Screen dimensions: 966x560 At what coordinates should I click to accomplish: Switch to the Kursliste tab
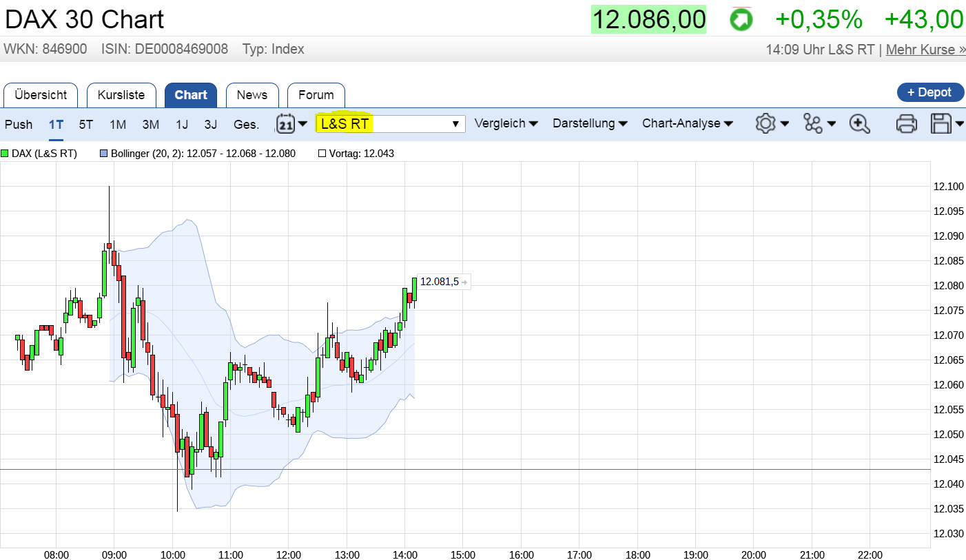[x=122, y=95]
